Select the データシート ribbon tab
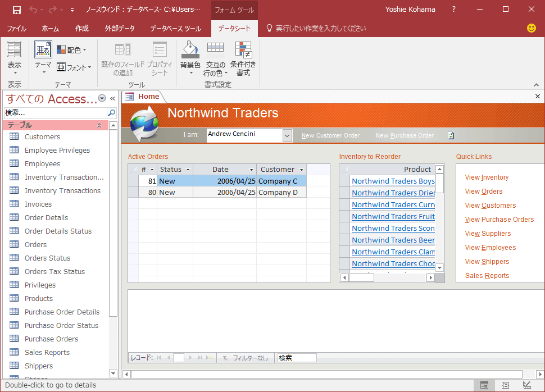The image size is (545, 392). [234, 29]
